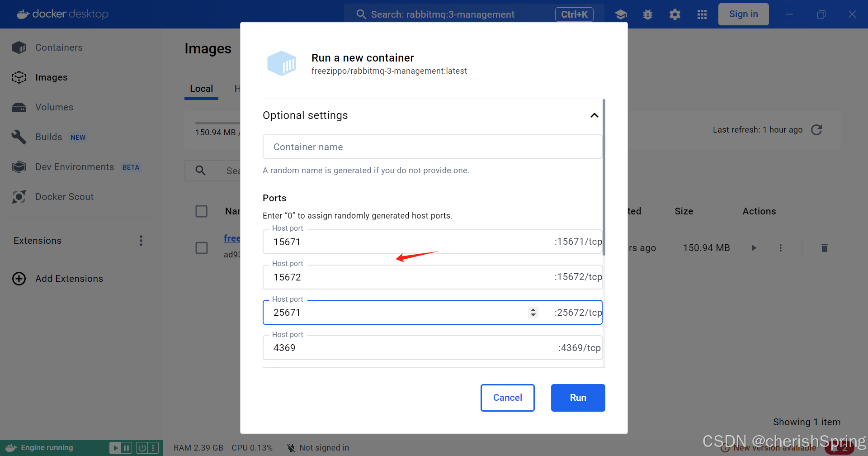The width and height of the screenshot is (868, 456).
Task: Click the Actions column header
Action: (x=759, y=211)
